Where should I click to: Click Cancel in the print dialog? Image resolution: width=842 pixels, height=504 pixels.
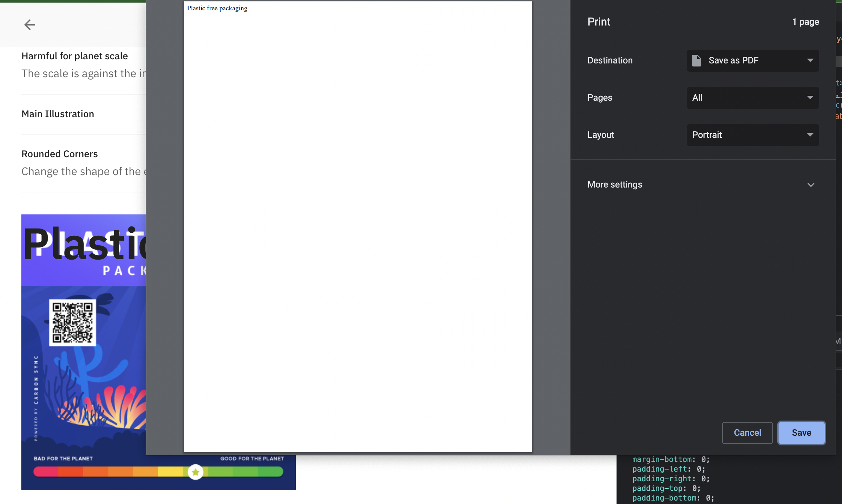pyautogui.click(x=746, y=433)
